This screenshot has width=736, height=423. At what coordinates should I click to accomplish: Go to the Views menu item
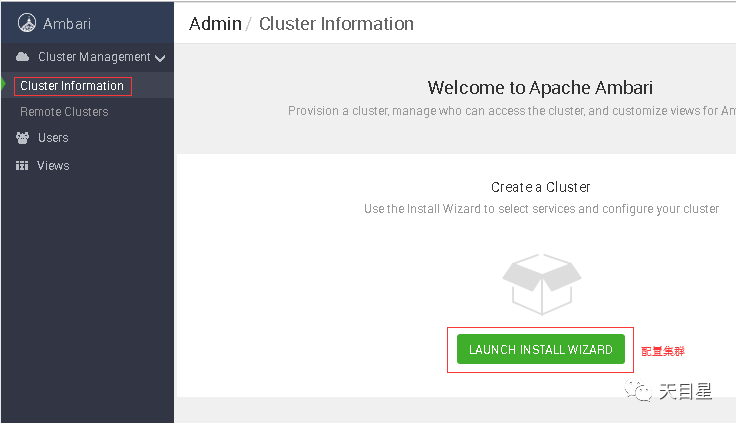pos(53,165)
